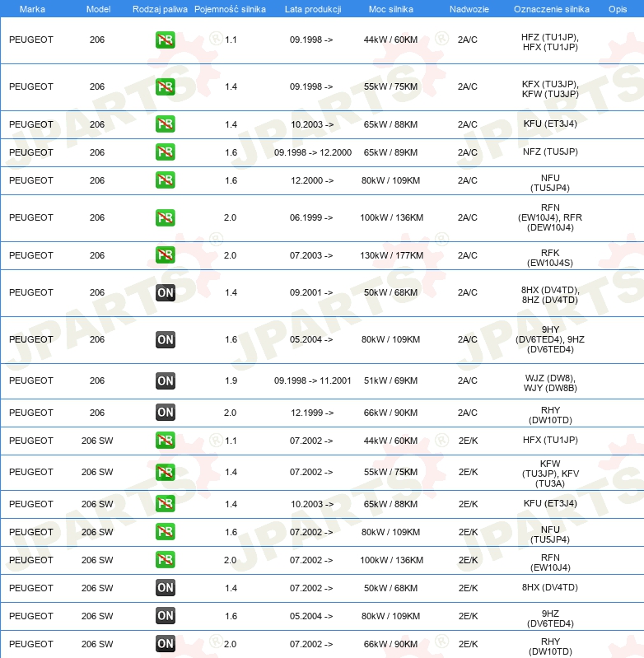This screenshot has height=658, width=644.
Task: Click the PB icon in the 130kW / 177KM row
Action: tap(166, 255)
